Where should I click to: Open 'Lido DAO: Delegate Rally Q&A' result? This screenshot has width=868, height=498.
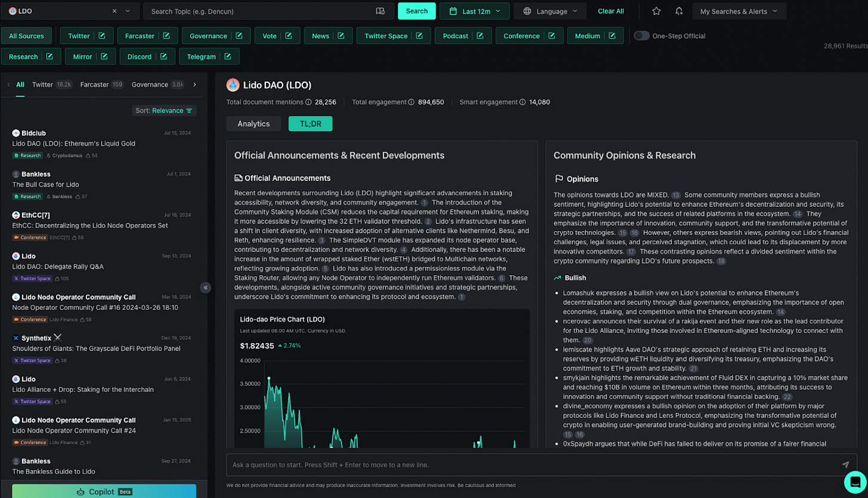pos(58,266)
